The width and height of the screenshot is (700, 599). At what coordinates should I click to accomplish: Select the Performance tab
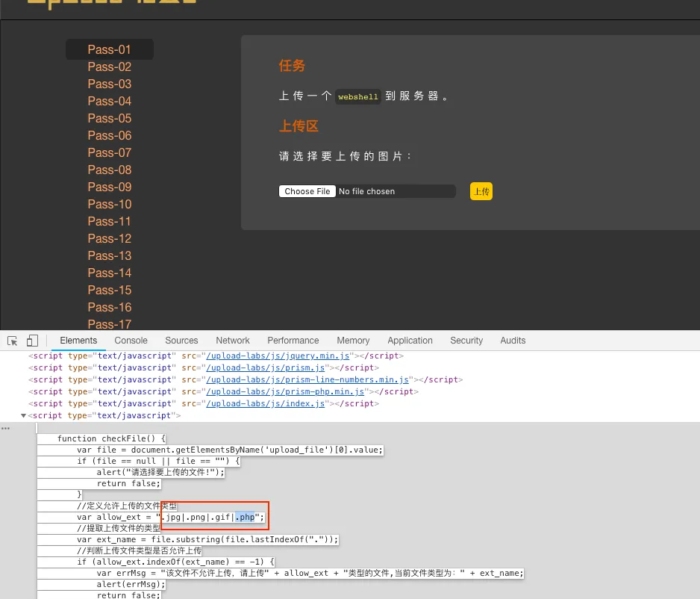click(x=293, y=341)
